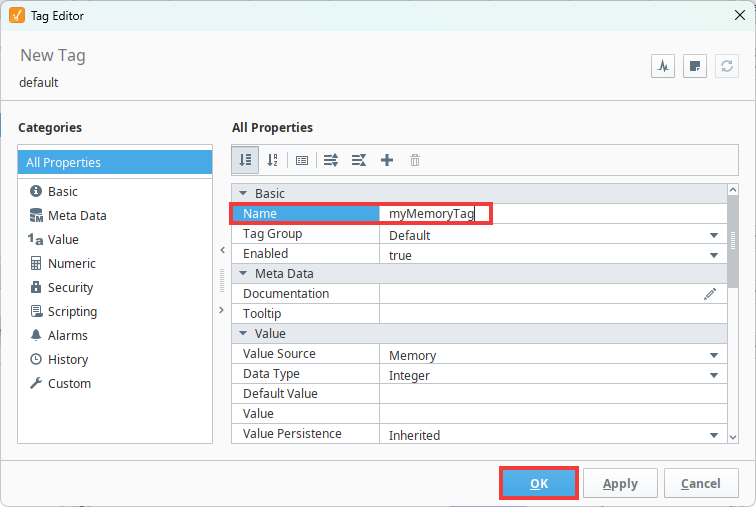Collapse the Meta Data property group
This screenshot has width=756, height=507.
tap(243, 273)
